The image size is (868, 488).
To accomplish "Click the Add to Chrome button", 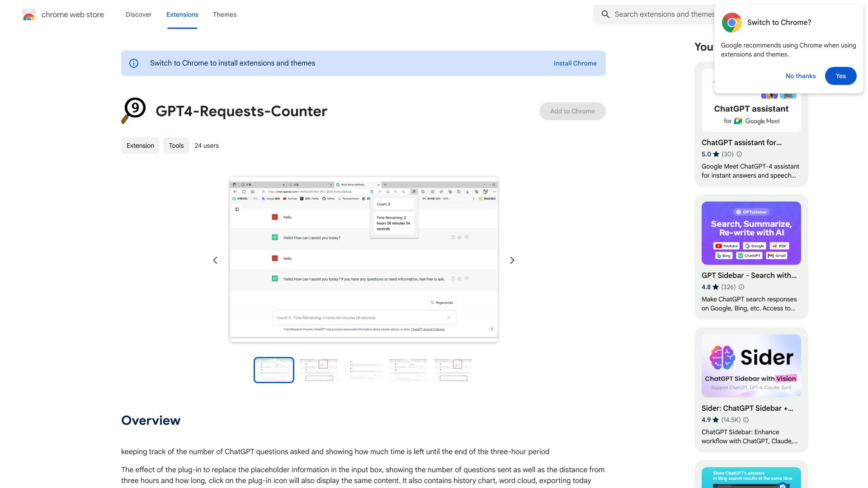I will click(x=572, y=111).
